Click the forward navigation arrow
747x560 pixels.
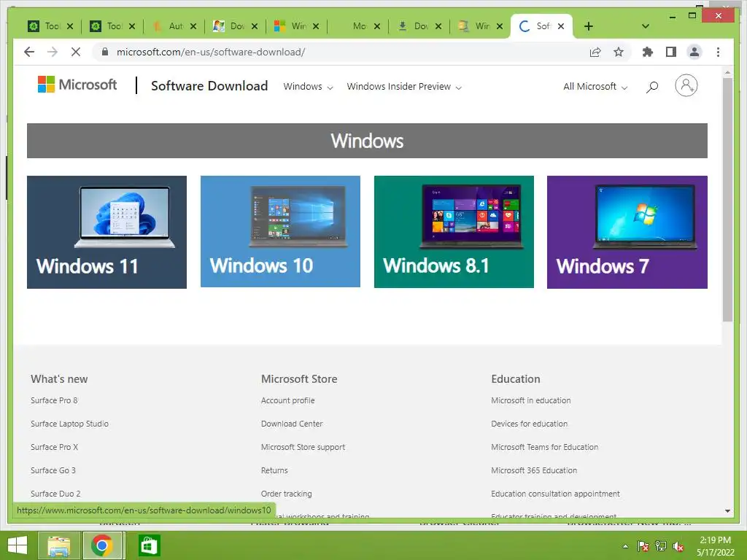[x=53, y=52]
